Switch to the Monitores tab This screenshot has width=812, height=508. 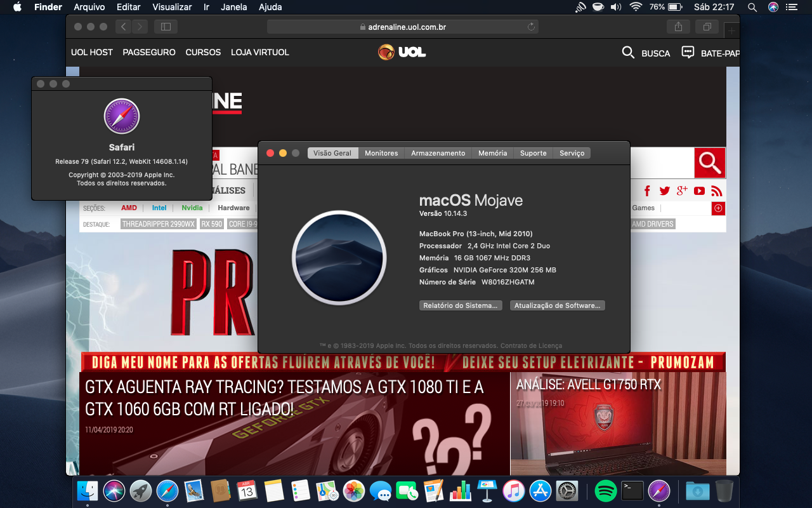tap(381, 153)
